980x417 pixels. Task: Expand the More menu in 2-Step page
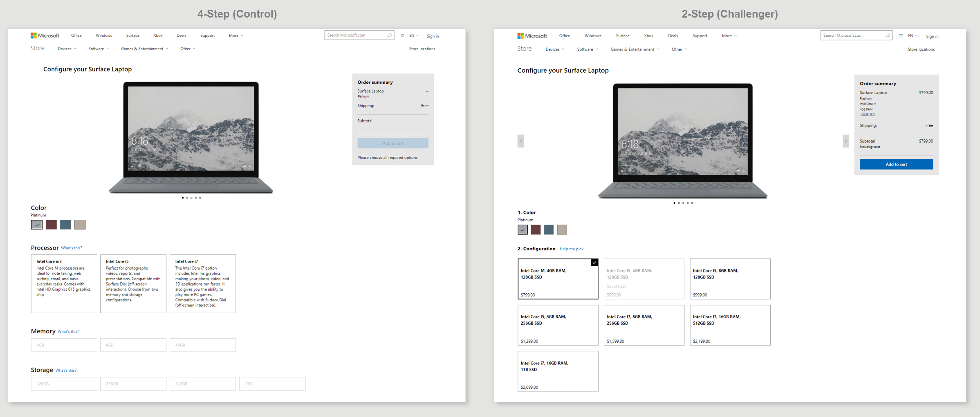click(x=729, y=36)
